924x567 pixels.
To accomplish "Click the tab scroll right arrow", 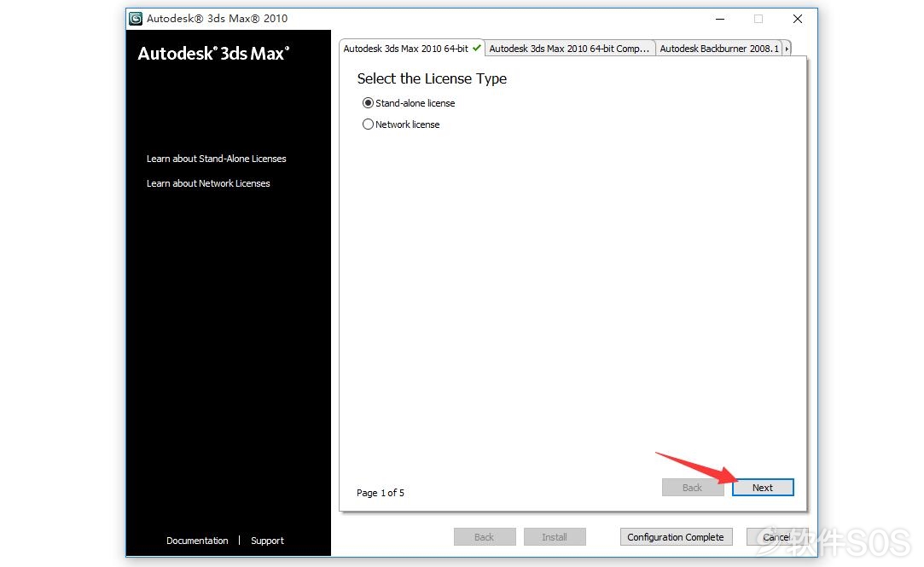I will pos(787,49).
